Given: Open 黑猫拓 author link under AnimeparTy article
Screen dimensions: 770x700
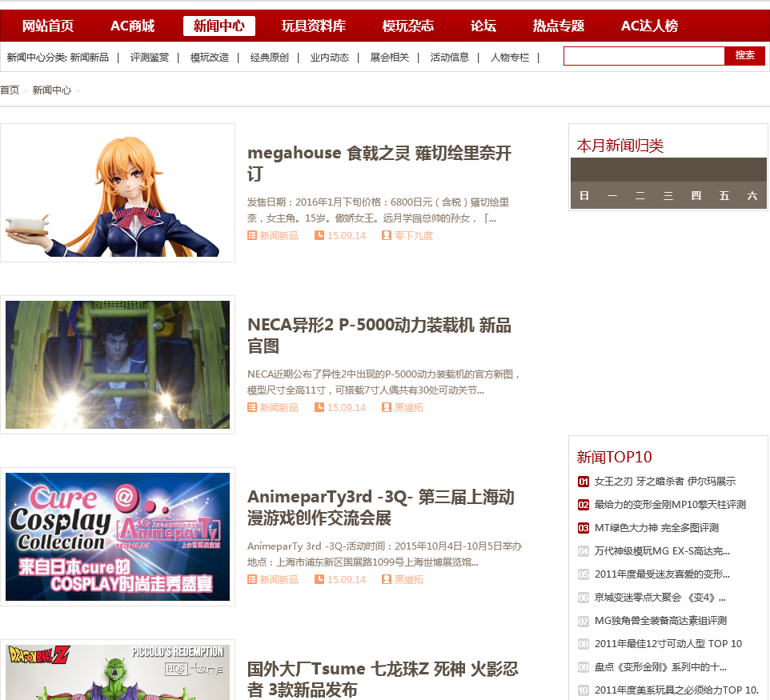Looking at the screenshot, I should pyautogui.click(x=408, y=579).
